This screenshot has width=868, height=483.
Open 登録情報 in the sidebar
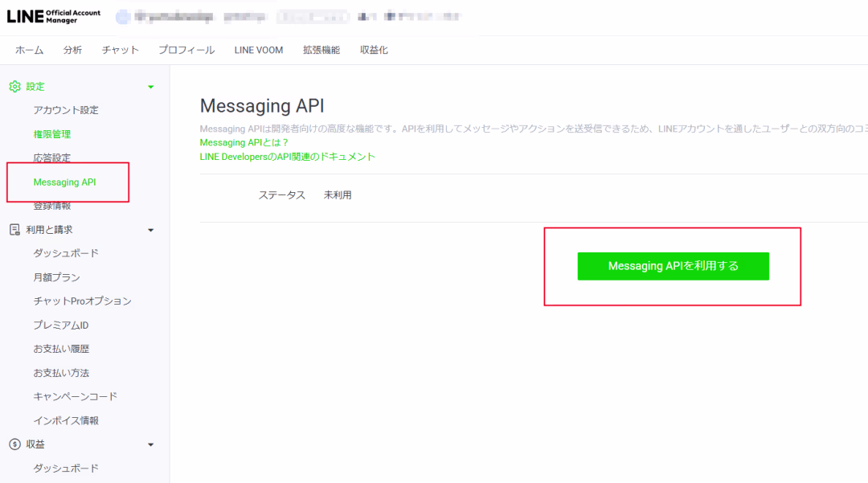point(52,206)
